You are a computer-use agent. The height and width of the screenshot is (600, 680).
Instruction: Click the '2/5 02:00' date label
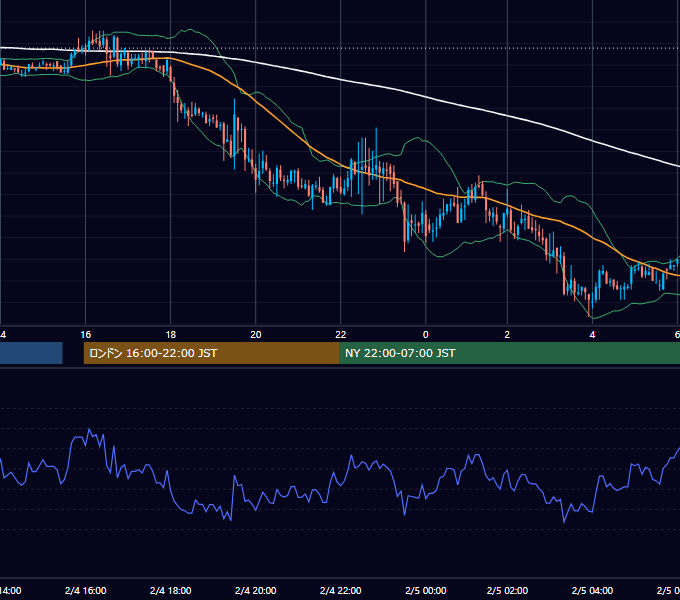tap(507, 590)
